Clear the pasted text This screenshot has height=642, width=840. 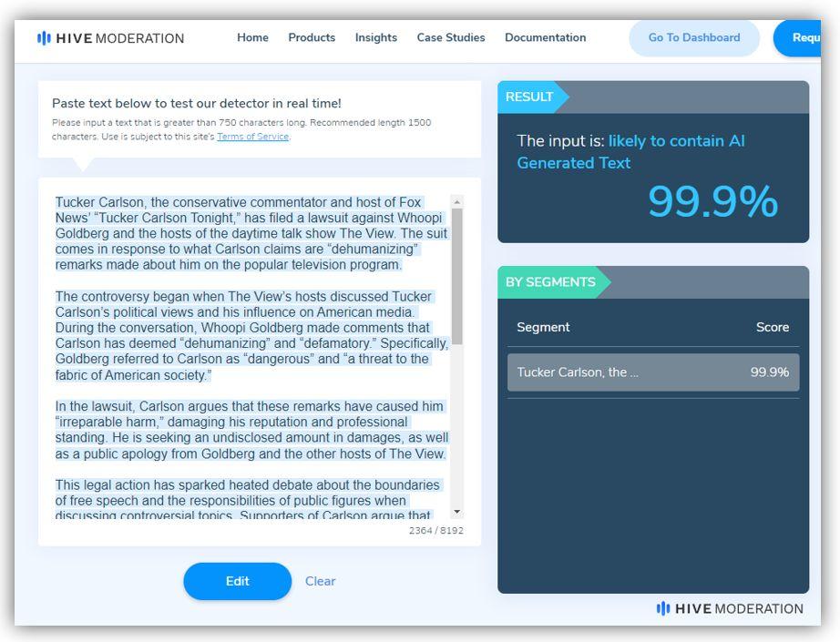tap(321, 581)
